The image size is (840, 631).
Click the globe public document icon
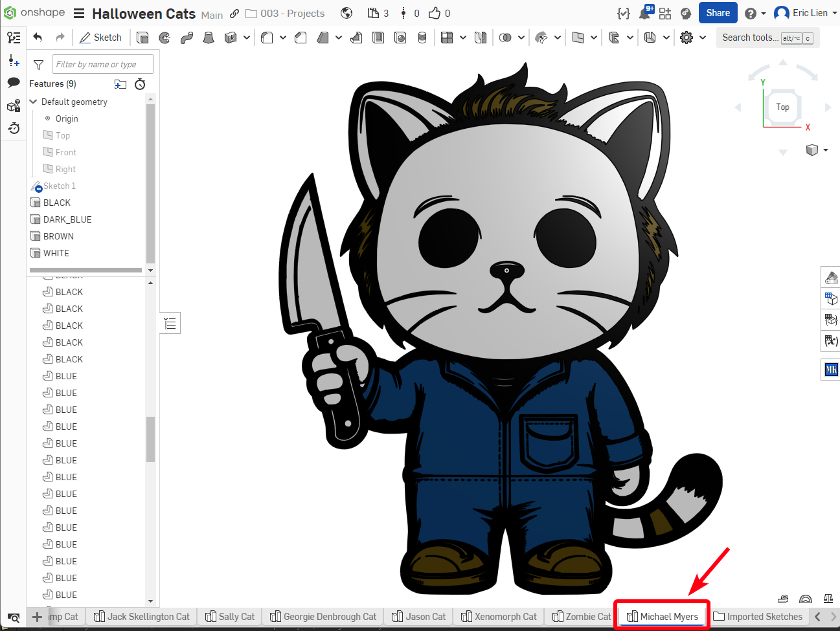click(346, 13)
